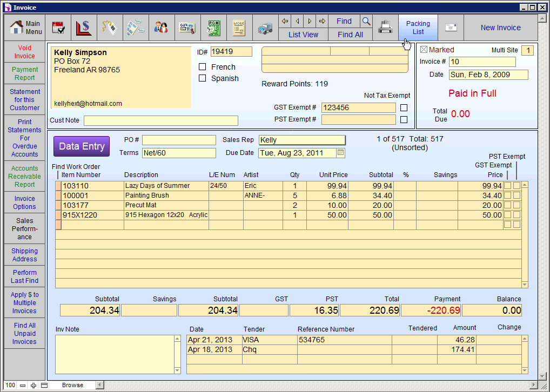Open the Payment Report

pyautogui.click(x=24, y=73)
